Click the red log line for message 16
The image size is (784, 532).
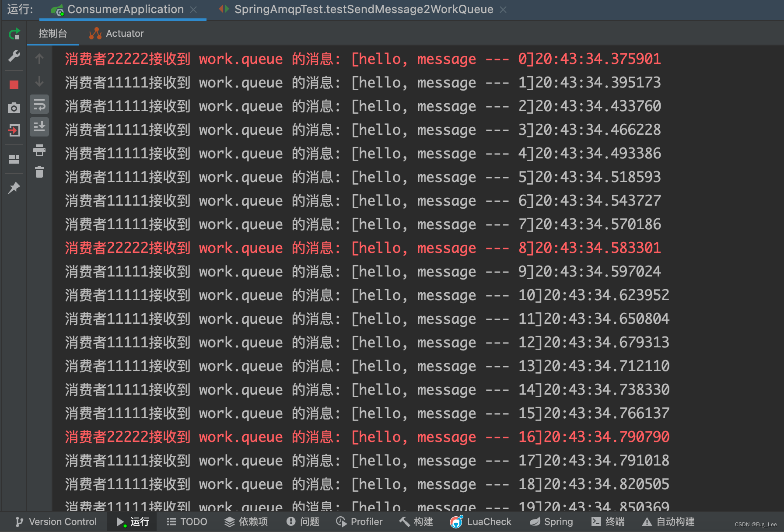[367, 437]
